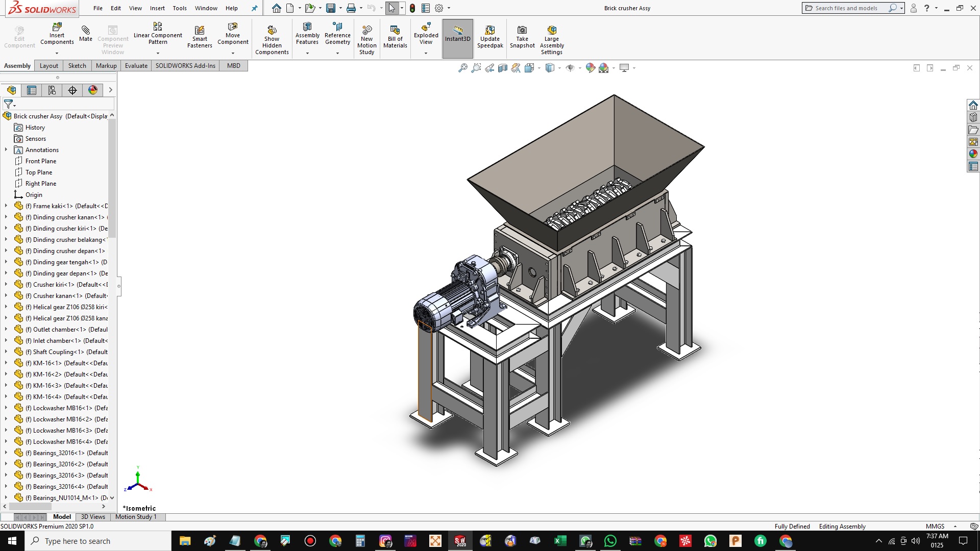Open the Insert menu
The image size is (980, 551).
click(x=157, y=8)
